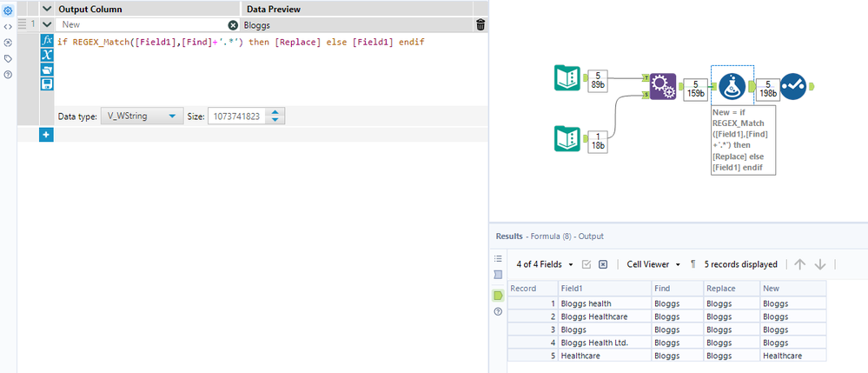Open the recent and saved expressions folder
Screen dimensions: 868x373
pos(48,70)
